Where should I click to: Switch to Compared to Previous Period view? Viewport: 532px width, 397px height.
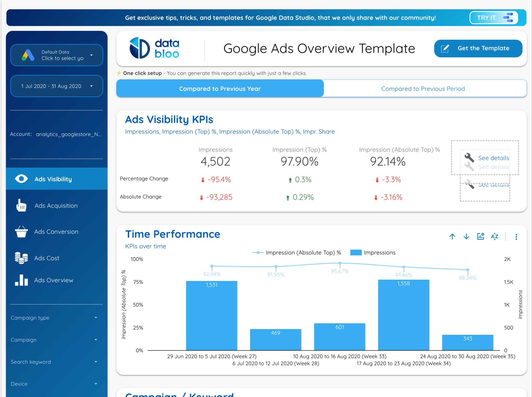423,88
